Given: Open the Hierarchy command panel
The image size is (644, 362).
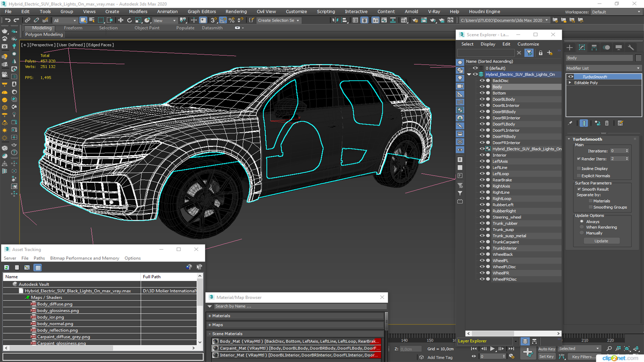Looking at the screenshot, I should tap(594, 48).
